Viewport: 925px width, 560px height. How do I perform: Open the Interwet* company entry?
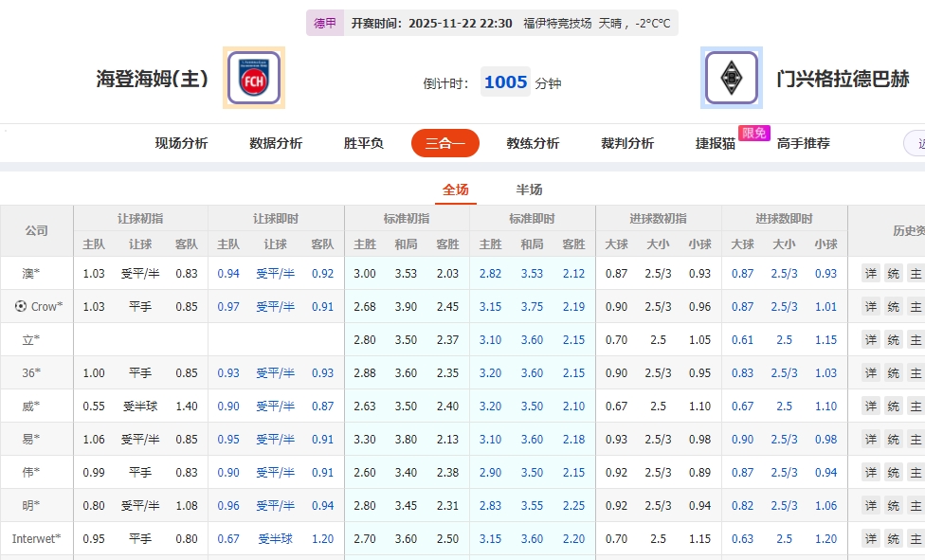tap(35, 538)
